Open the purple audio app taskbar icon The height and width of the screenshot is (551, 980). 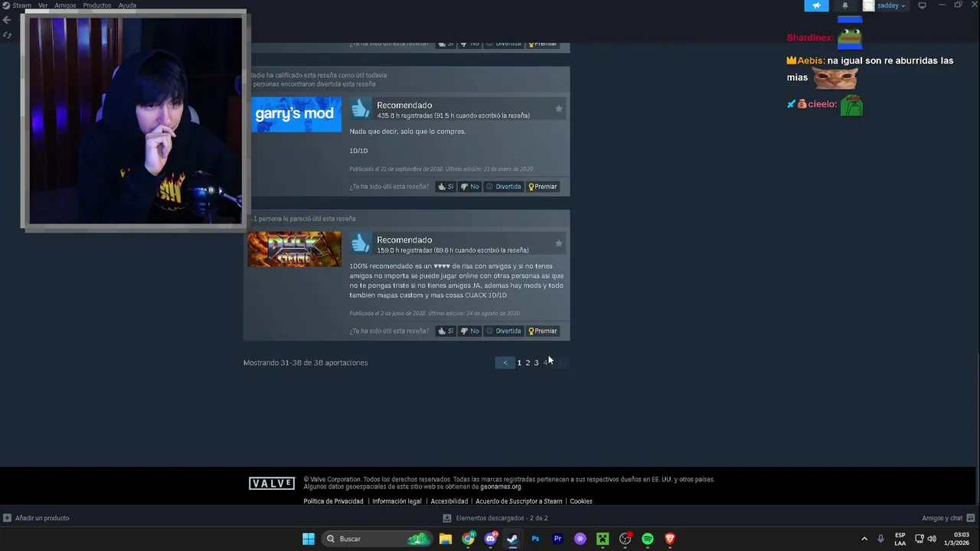point(580,539)
